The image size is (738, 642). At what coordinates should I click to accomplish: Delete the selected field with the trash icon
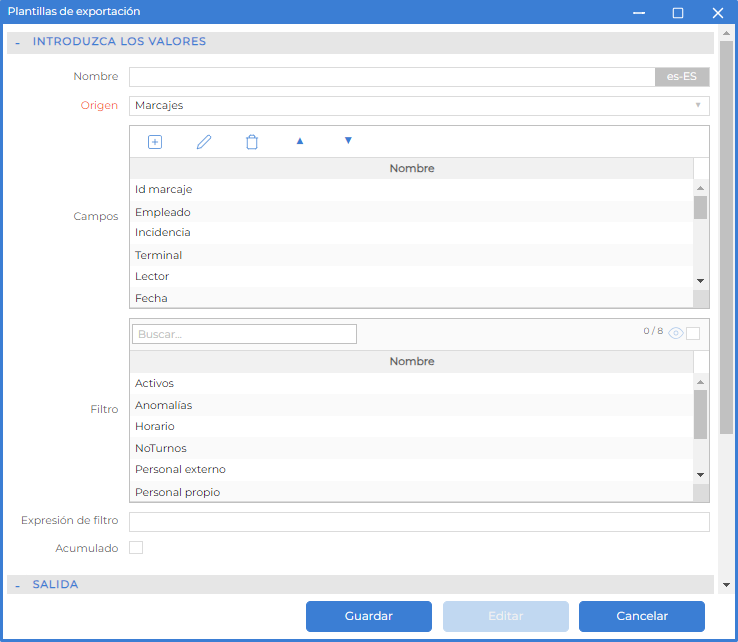coord(252,142)
